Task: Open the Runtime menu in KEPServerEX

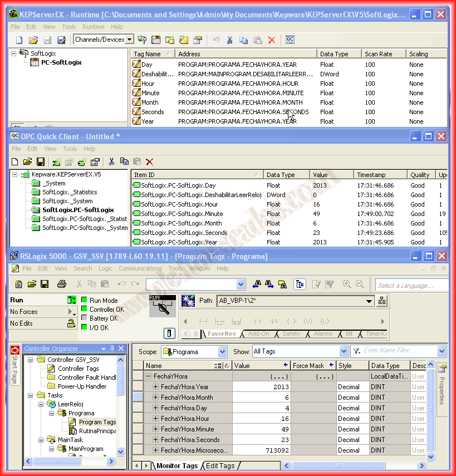Action: click(x=93, y=27)
